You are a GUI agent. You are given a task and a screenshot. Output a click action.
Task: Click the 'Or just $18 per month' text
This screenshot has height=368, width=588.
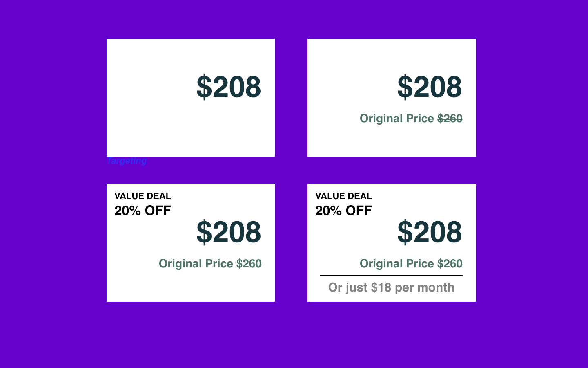pos(391,287)
